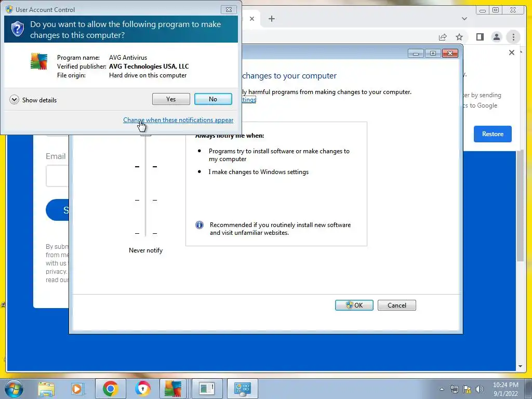Close the current Chrome tab
The width and height of the screenshot is (532, 399).
pos(252,19)
